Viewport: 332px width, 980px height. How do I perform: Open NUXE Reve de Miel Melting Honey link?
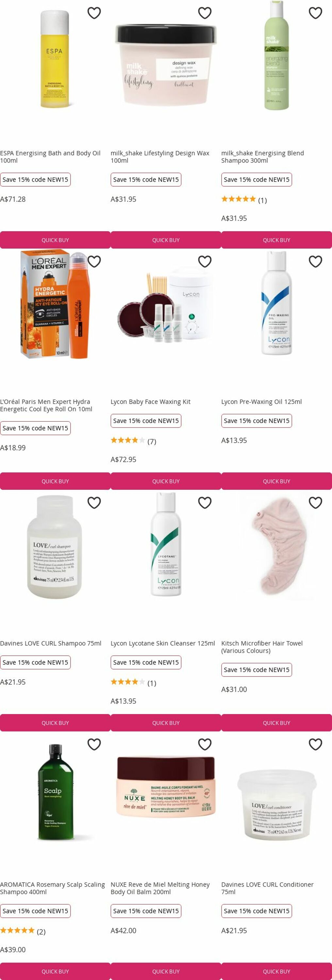(x=160, y=888)
